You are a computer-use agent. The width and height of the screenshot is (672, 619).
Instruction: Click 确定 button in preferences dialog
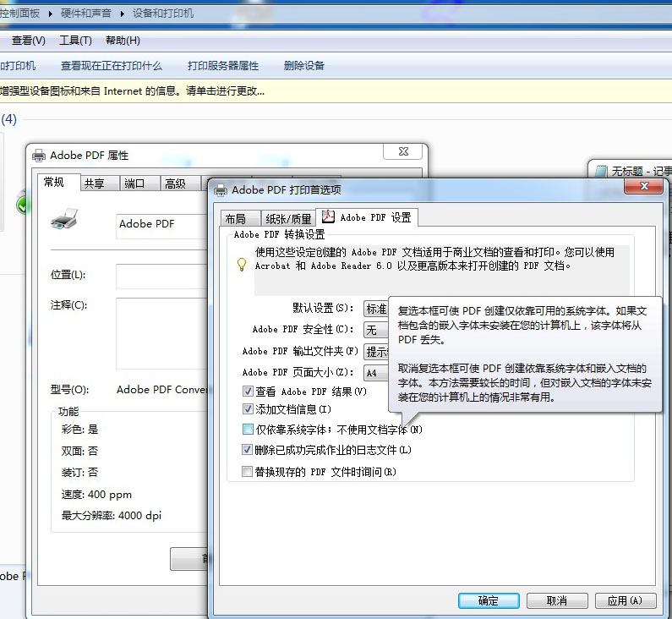489,600
